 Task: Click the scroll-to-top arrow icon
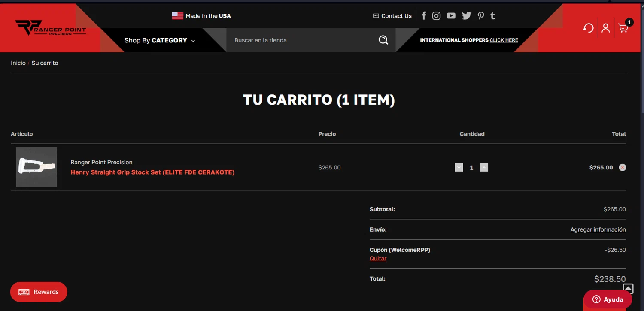(628, 289)
